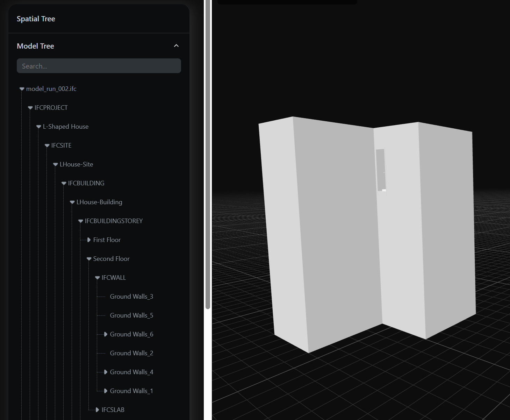The height and width of the screenshot is (420, 510).
Task: Collapse the LHouse-Site node arrow
Action: (56, 164)
